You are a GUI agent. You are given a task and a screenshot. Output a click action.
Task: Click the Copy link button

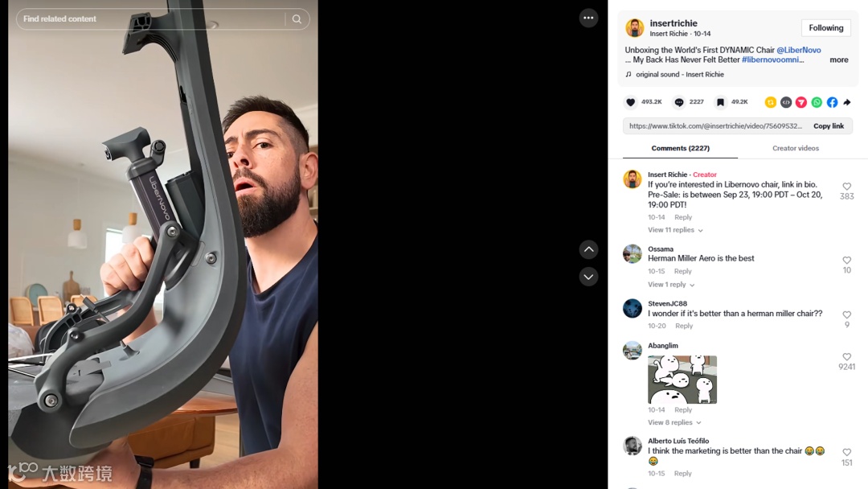coord(828,126)
